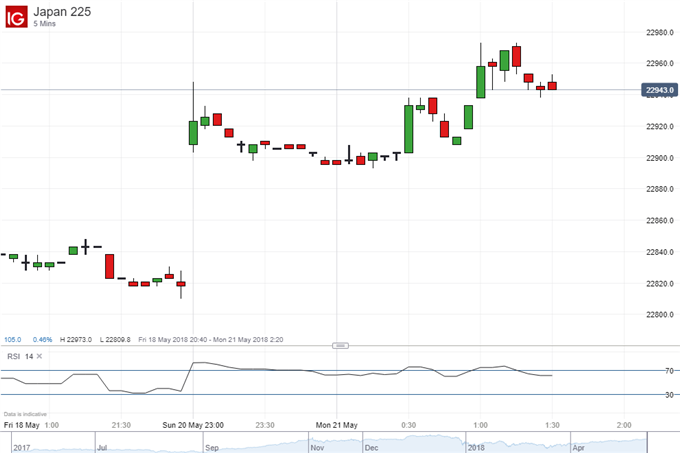Click the Mon 21 May axis label
This screenshot has width=680, height=453.
point(337,425)
